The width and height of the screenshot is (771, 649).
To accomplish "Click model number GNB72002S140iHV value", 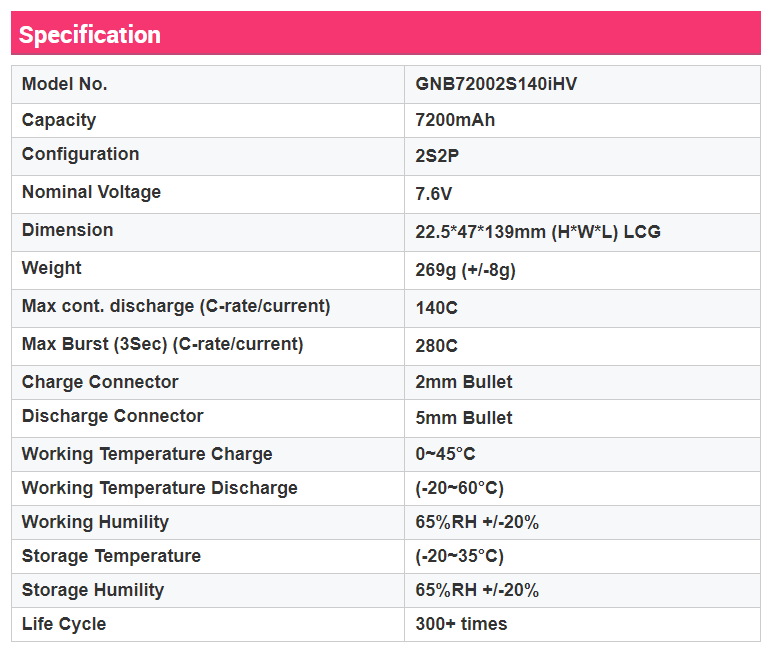I will pyautogui.click(x=496, y=84).
